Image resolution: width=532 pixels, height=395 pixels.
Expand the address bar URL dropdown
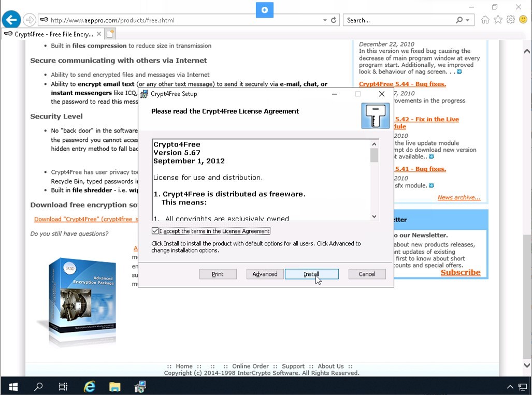coord(325,20)
